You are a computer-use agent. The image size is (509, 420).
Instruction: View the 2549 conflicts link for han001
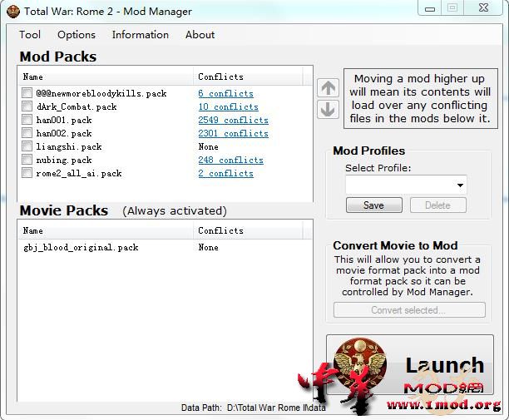[233, 120]
